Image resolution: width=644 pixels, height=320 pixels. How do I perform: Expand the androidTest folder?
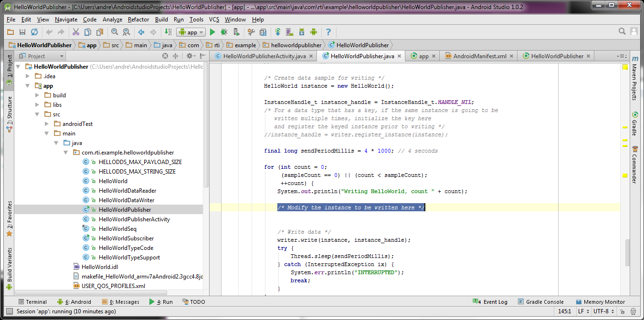click(x=47, y=124)
